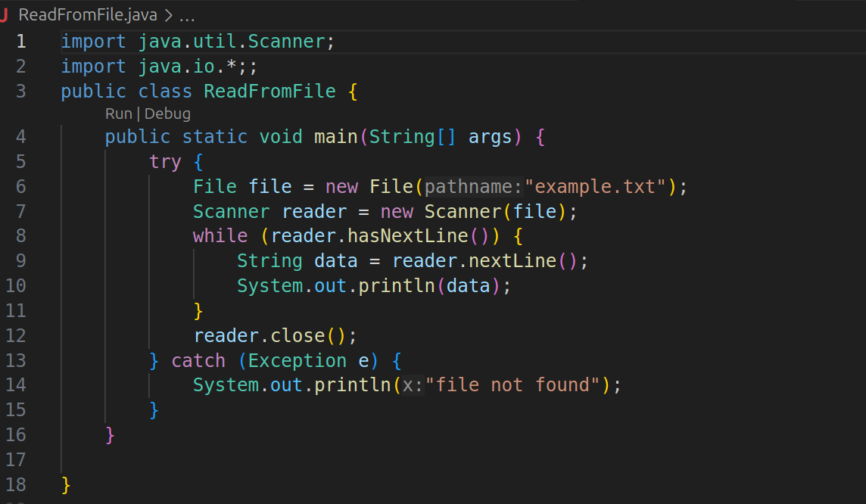Place cursor on class name ReadFromFile

pos(269,90)
